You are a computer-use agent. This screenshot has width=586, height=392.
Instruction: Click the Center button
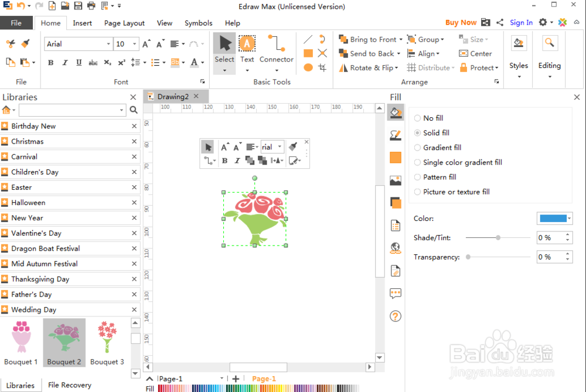click(x=475, y=53)
